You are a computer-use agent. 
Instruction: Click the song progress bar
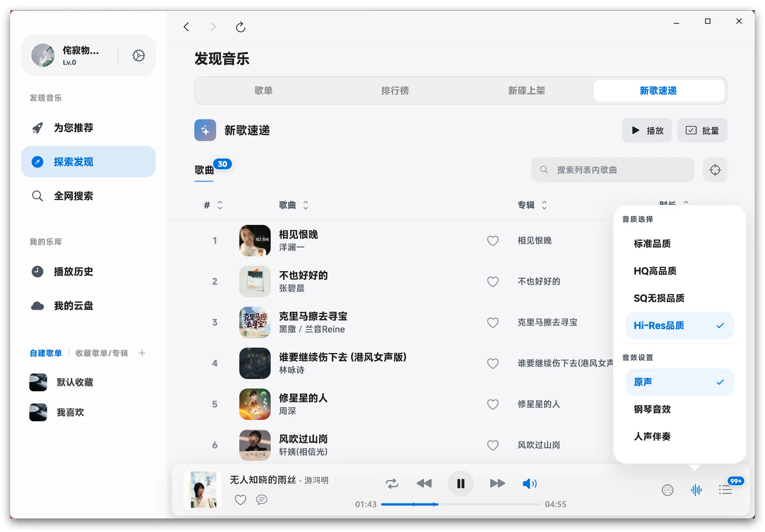(461, 504)
